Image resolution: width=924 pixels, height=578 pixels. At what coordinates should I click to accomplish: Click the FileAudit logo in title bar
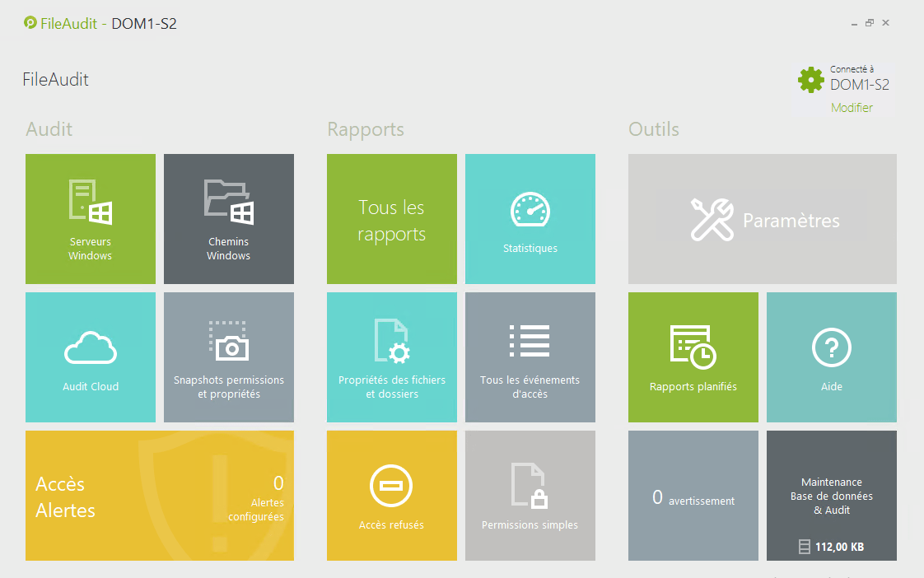(x=30, y=23)
